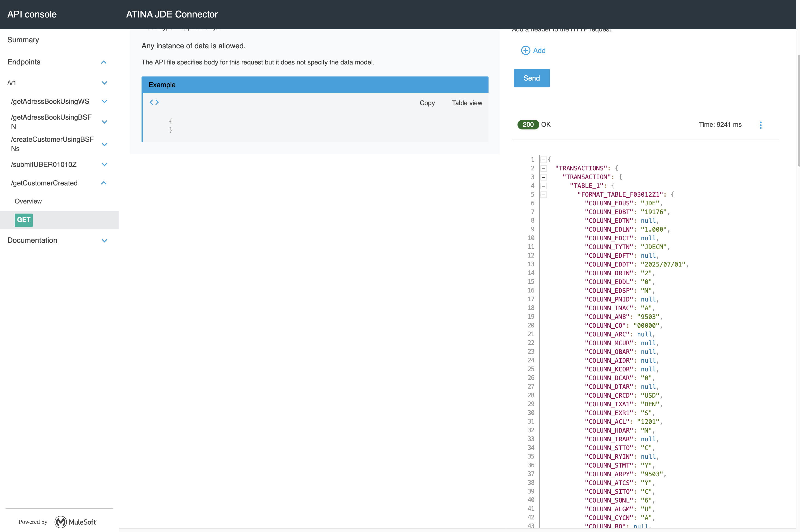Viewport: 800px width, 532px height.
Task: Collapse the TRANSACTION node on line 3
Action: (x=543, y=177)
